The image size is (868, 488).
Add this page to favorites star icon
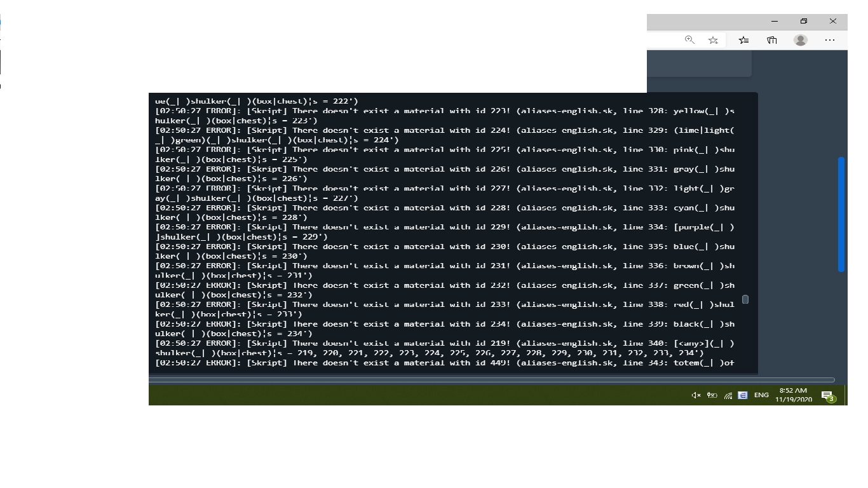tap(713, 40)
